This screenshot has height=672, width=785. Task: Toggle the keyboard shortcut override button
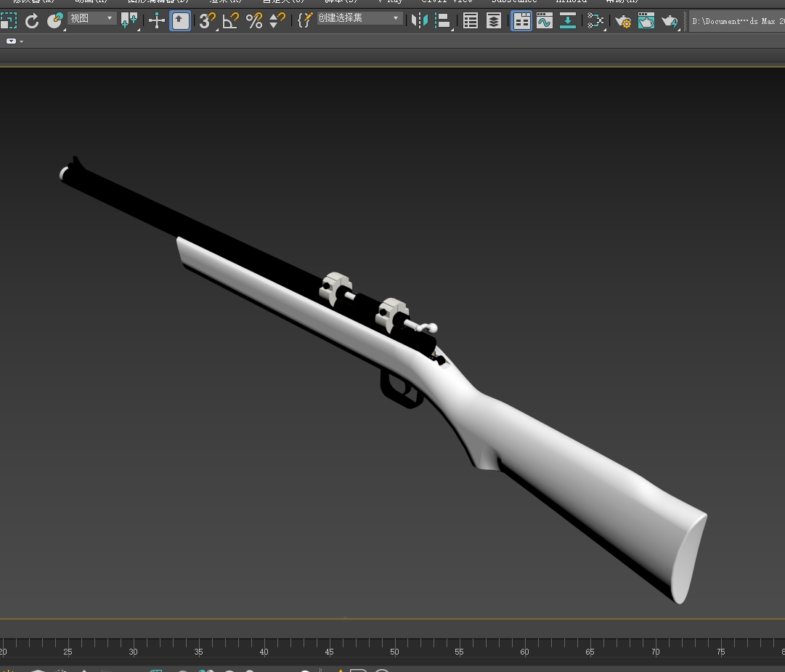click(x=180, y=21)
